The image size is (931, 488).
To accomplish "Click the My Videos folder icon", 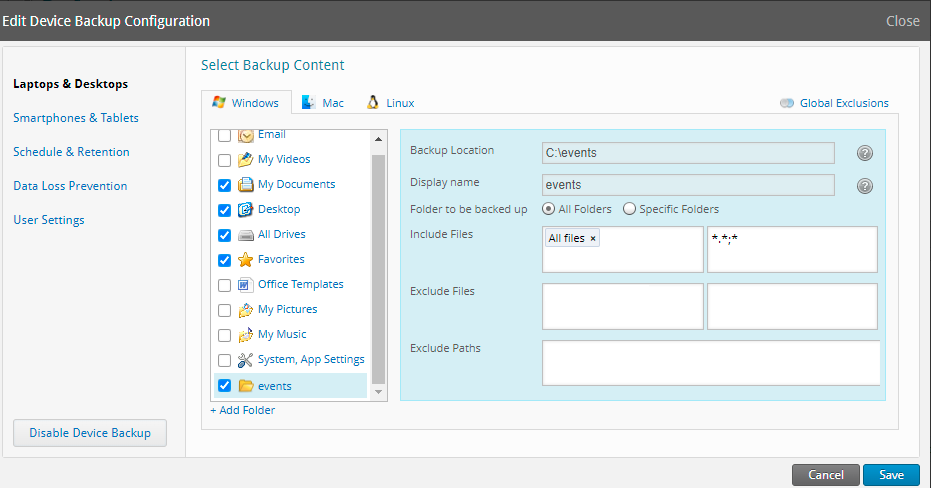I will (x=246, y=160).
